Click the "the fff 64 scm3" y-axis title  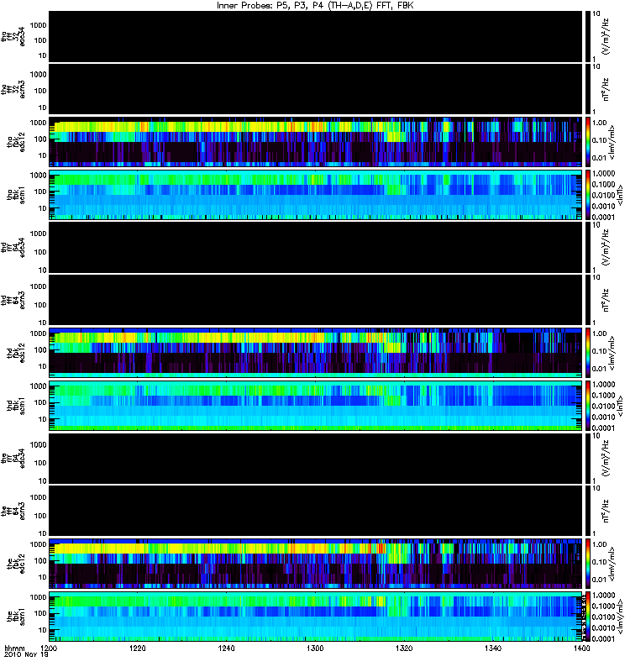click(13, 511)
